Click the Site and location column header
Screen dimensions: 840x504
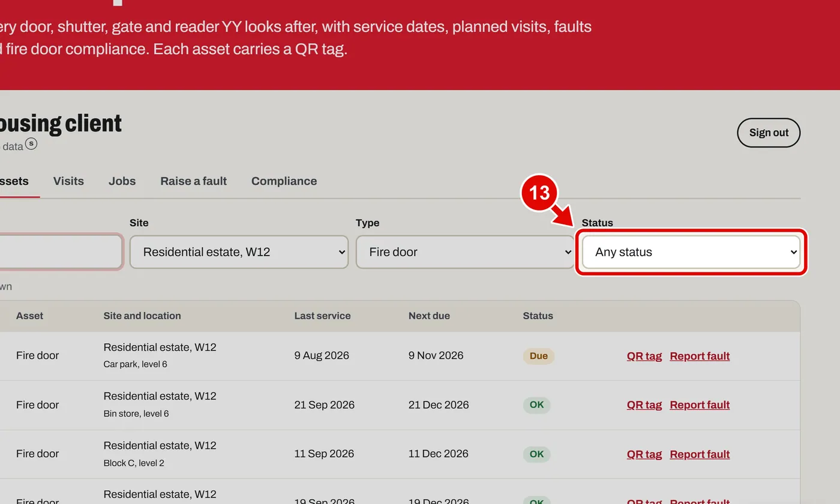pyautogui.click(x=142, y=316)
